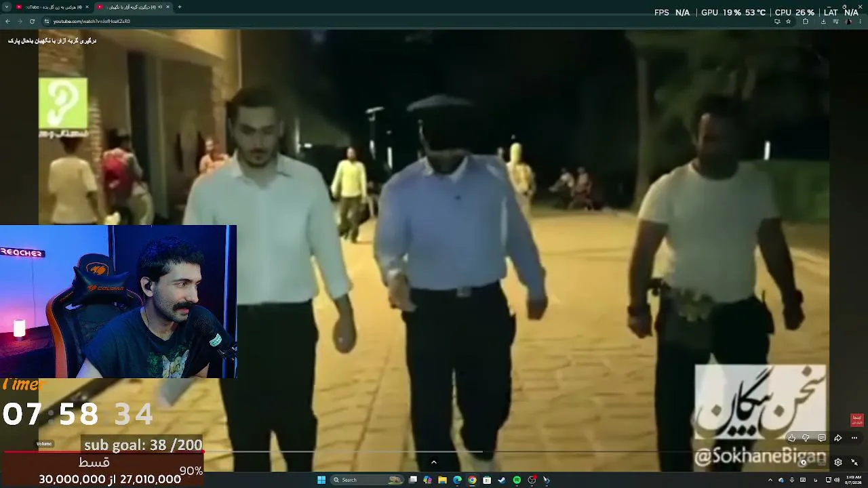This screenshot has width=868, height=488.
Task: View site information icon in address bar
Action: click(x=47, y=21)
